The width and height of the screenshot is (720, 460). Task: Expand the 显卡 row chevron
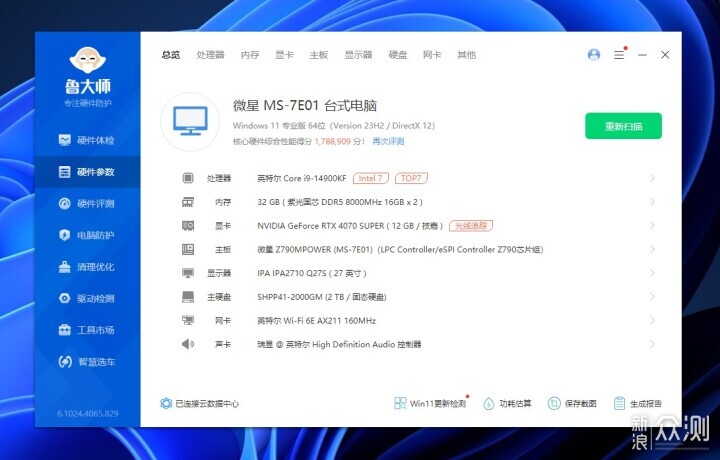coord(652,225)
